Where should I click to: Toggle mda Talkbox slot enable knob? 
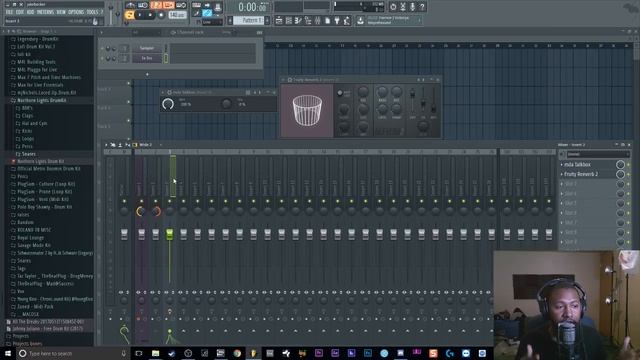pyautogui.click(x=620, y=164)
